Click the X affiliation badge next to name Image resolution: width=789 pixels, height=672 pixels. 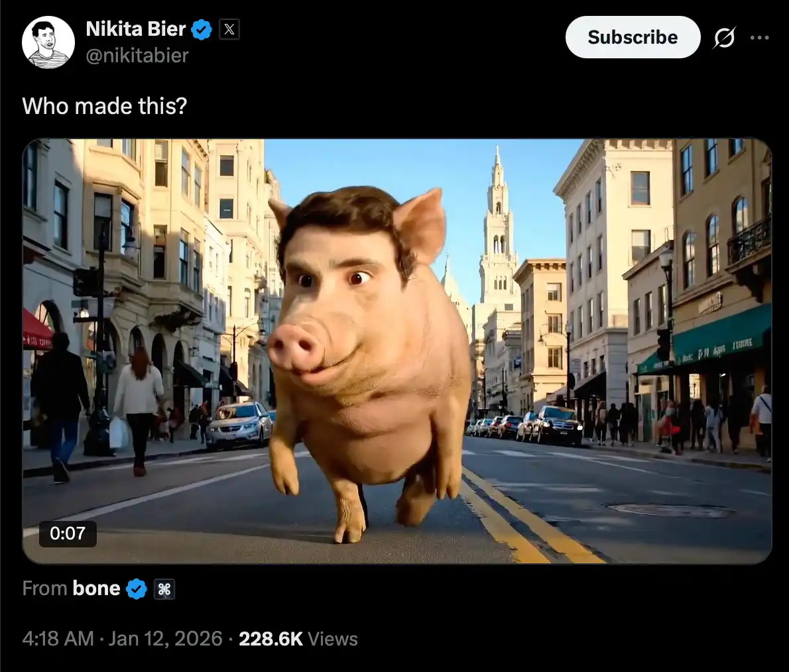pos(229,29)
